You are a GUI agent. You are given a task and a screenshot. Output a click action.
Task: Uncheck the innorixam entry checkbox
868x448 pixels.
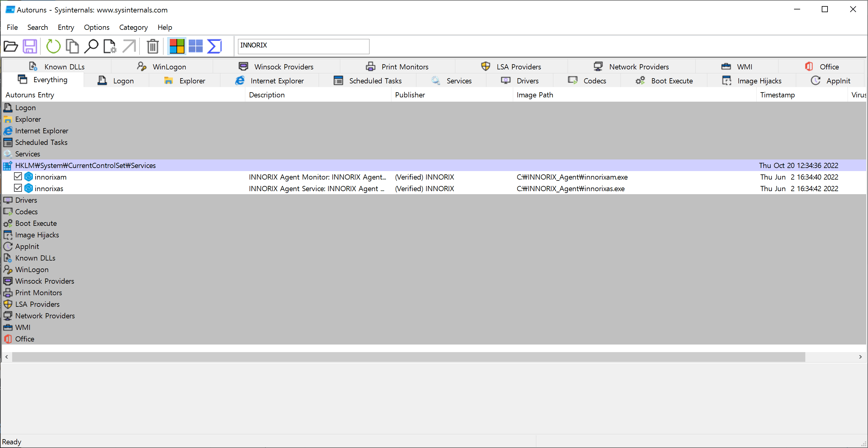click(x=18, y=177)
